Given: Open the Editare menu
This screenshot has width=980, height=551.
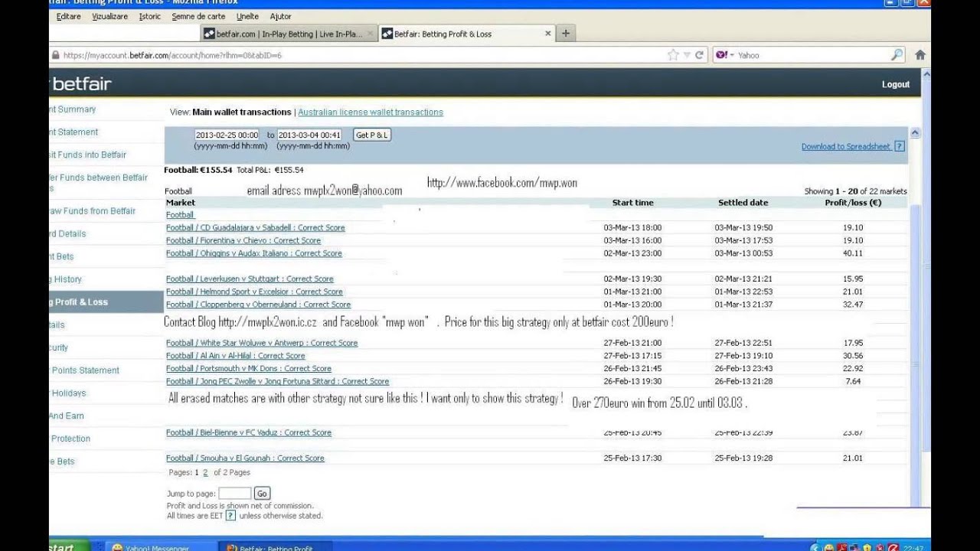Looking at the screenshot, I should pos(68,16).
